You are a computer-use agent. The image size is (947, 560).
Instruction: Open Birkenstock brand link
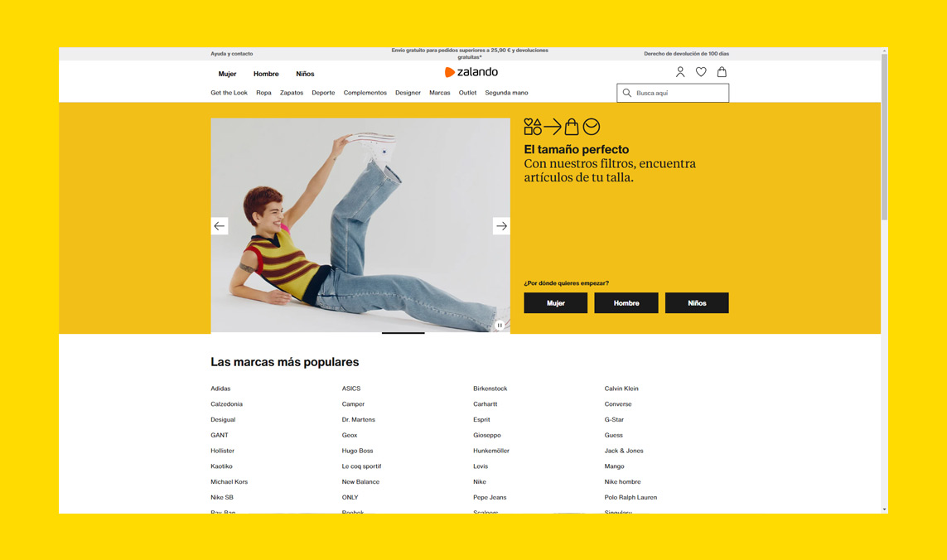[490, 389]
